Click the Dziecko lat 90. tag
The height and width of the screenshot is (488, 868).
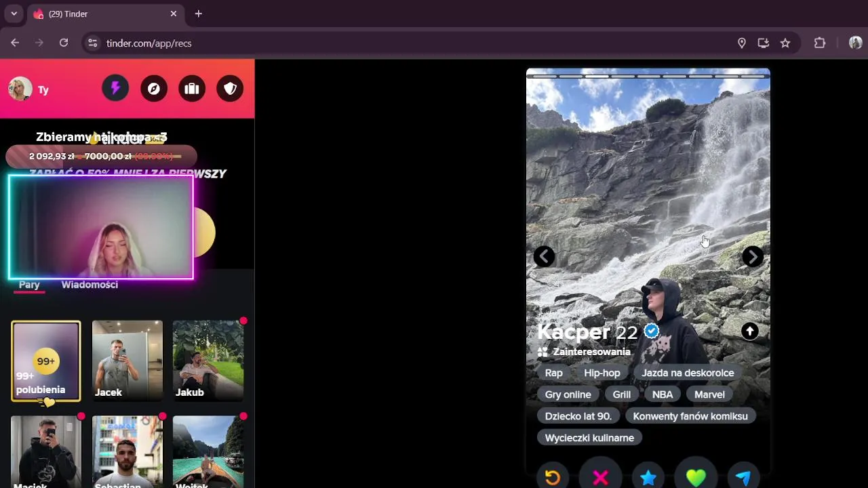(578, 416)
